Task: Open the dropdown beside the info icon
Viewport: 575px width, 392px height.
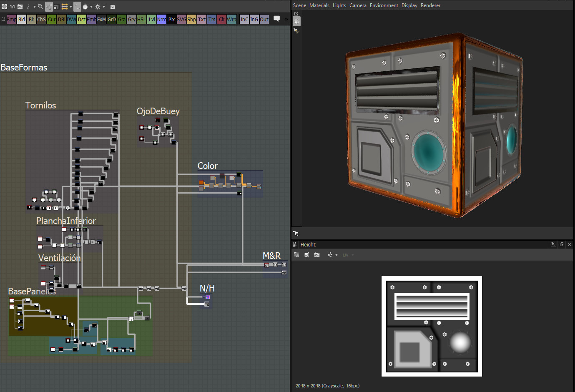Action: click(34, 7)
